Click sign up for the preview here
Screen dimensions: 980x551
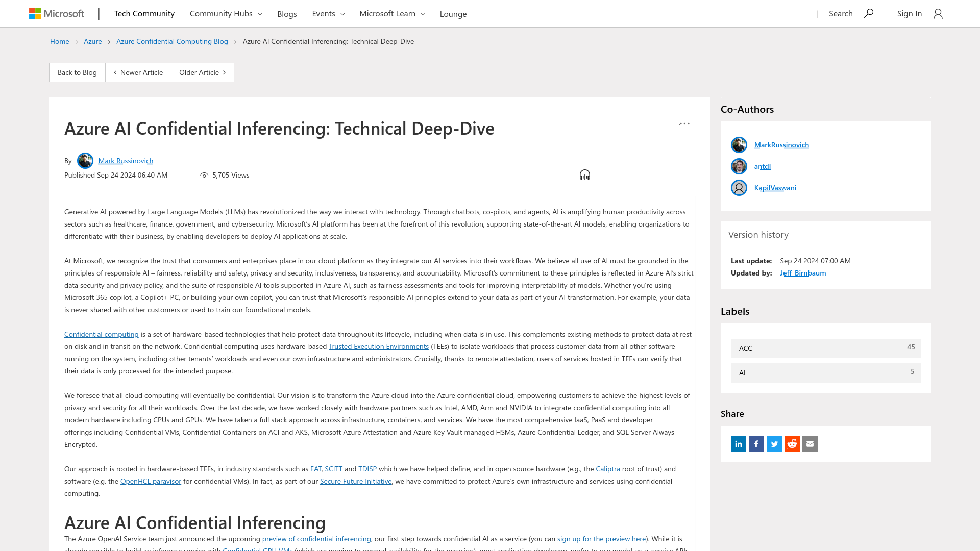pyautogui.click(x=601, y=539)
